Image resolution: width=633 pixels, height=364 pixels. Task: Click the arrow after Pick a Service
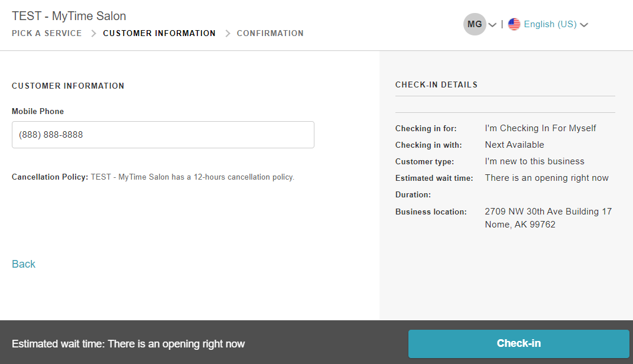tap(93, 34)
